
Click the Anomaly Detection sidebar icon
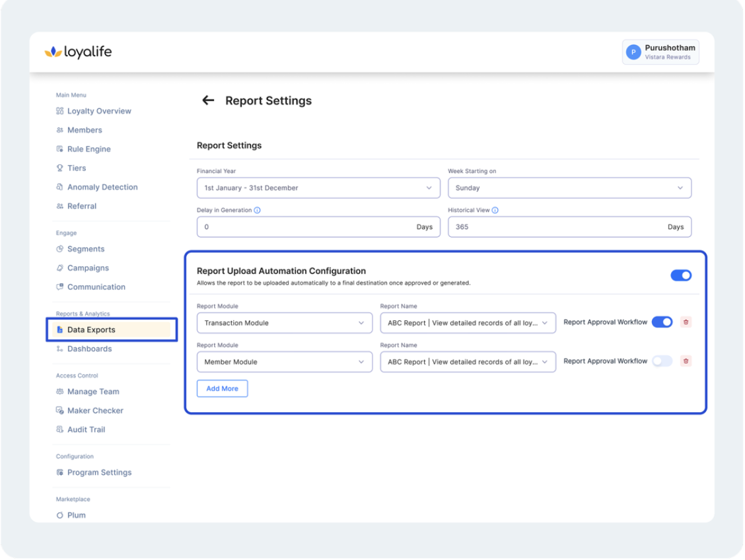click(60, 187)
